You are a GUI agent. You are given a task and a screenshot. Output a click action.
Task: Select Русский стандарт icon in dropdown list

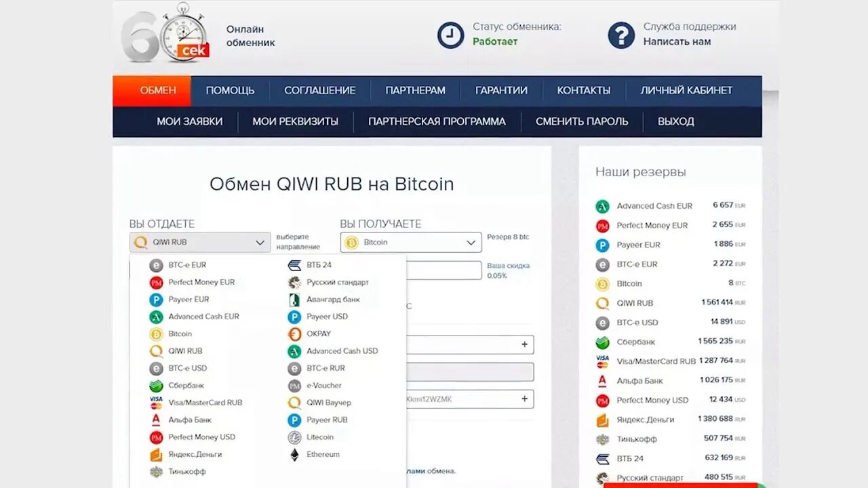tap(294, 283)
